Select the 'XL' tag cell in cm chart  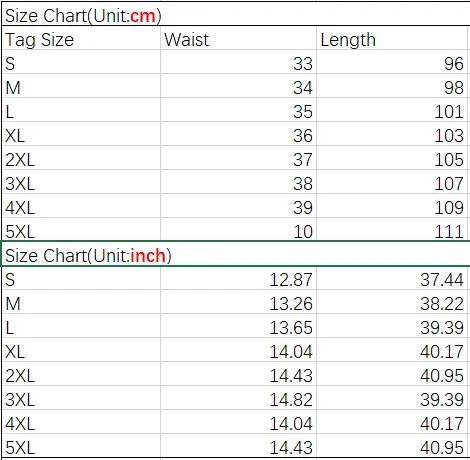click(81, 134)
